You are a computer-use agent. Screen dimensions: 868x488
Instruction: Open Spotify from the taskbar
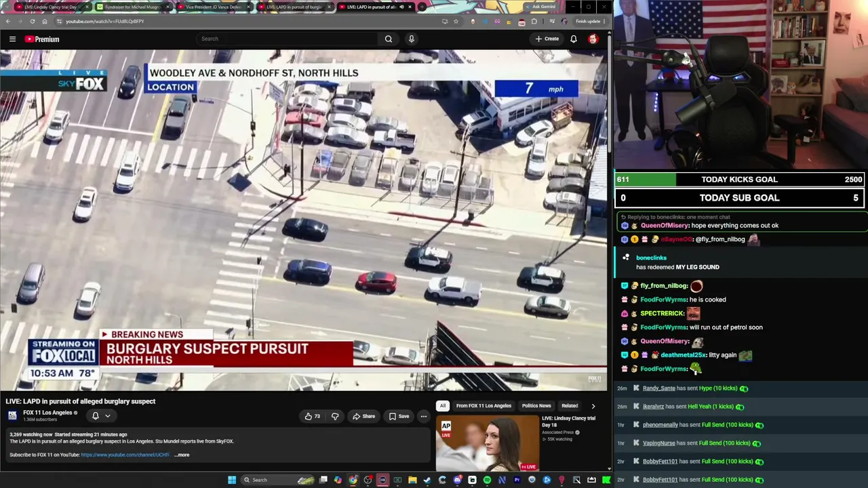[487, 480]
